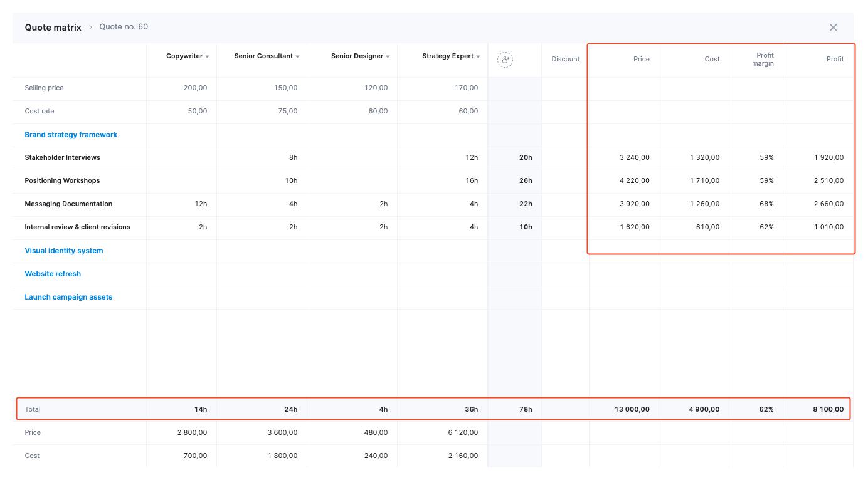
Task: Edit Messaging Documentation Copywriter 12h hours
Action: click(x=201, y=204)
